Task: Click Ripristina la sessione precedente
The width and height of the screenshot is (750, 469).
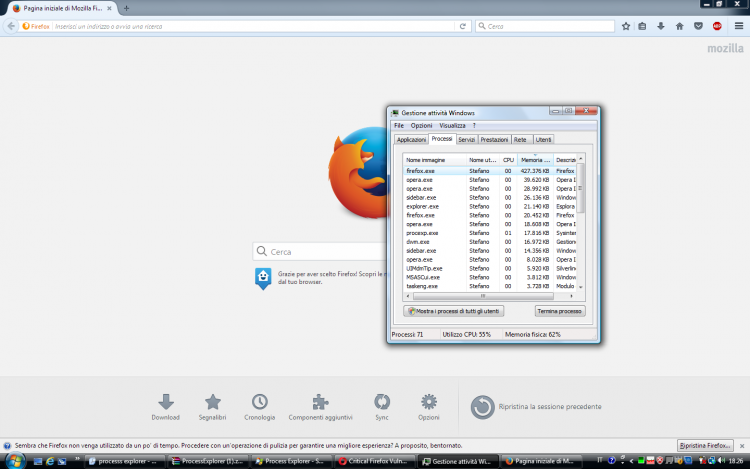Action: 536,407
